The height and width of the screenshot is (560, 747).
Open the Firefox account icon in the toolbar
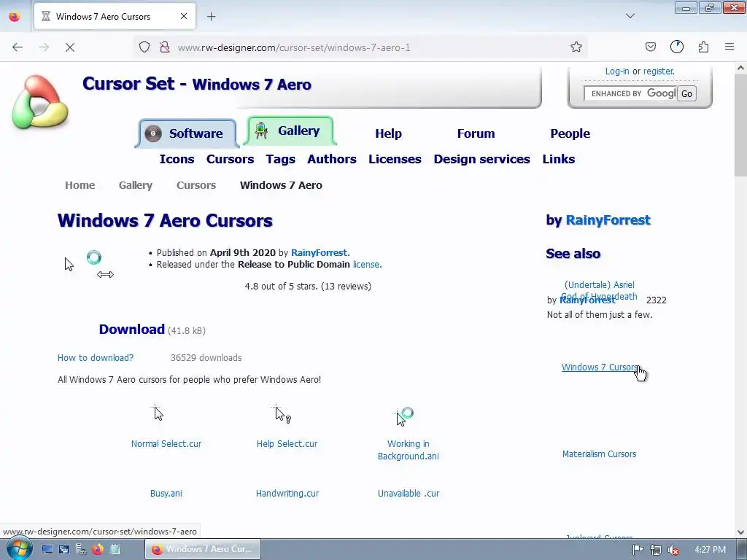point(676,47)
